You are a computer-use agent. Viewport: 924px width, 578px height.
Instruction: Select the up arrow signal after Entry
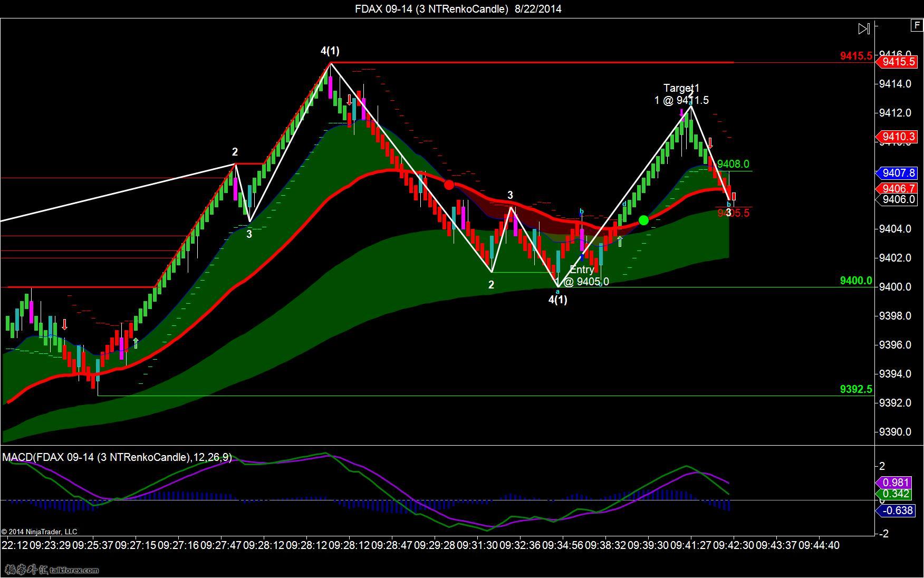point(620,241)
